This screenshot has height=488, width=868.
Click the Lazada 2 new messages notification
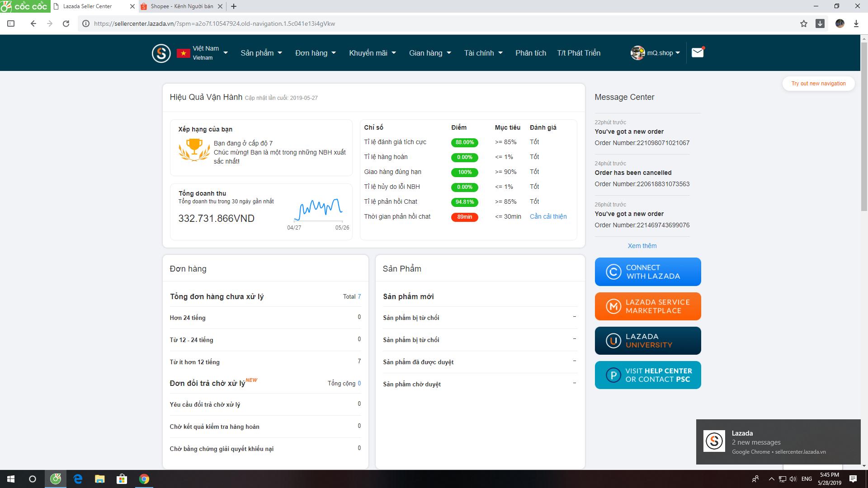click(778, 442)
